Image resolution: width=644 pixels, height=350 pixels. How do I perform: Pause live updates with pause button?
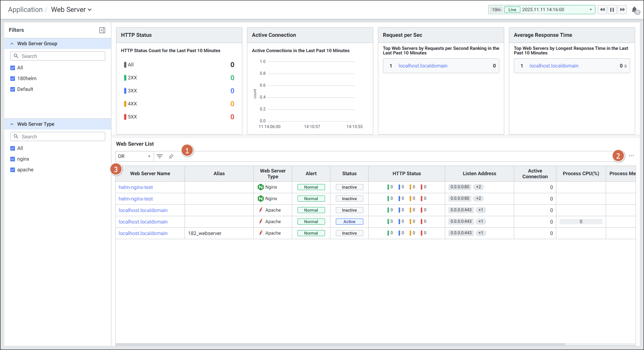pyautogui.click(x=612, y=10)
